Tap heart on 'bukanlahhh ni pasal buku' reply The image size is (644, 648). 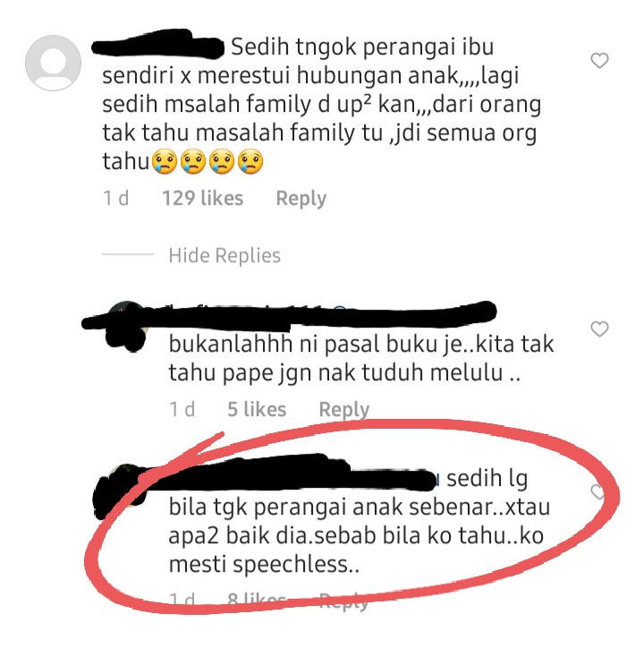pyautogui.click(x=599, y=329)
